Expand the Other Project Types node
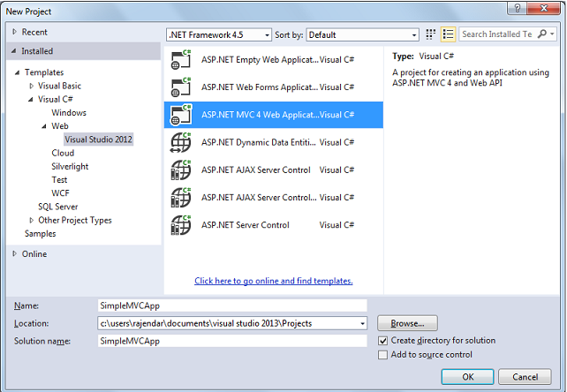Image resolution: width=567 pixels, height=392 pixels. click(x=32, y=220)
